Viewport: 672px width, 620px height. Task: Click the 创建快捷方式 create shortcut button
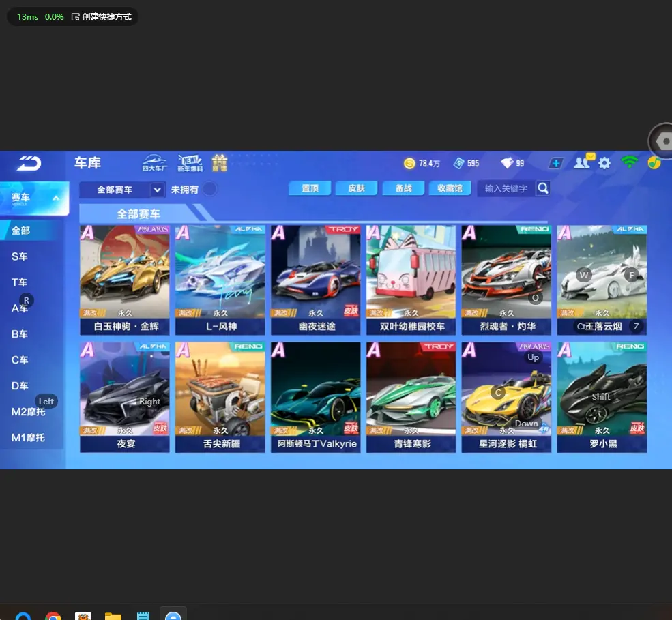pyautogui.click(x=102, y=16)
